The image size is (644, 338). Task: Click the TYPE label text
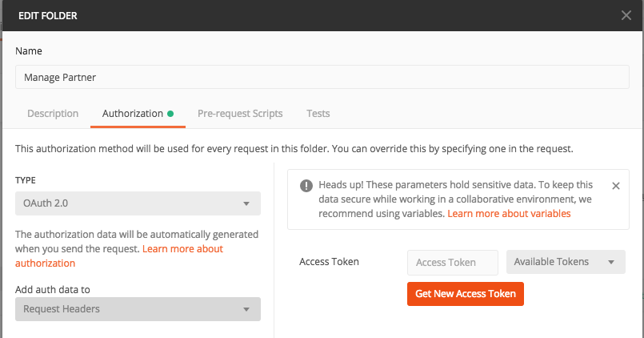pos(26,180)
